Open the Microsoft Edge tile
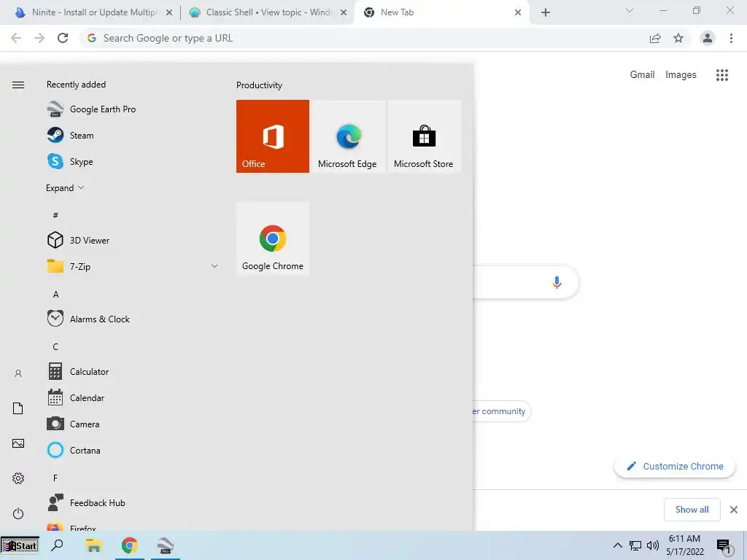This screenshot has width=747, height=560. [349, 136]
